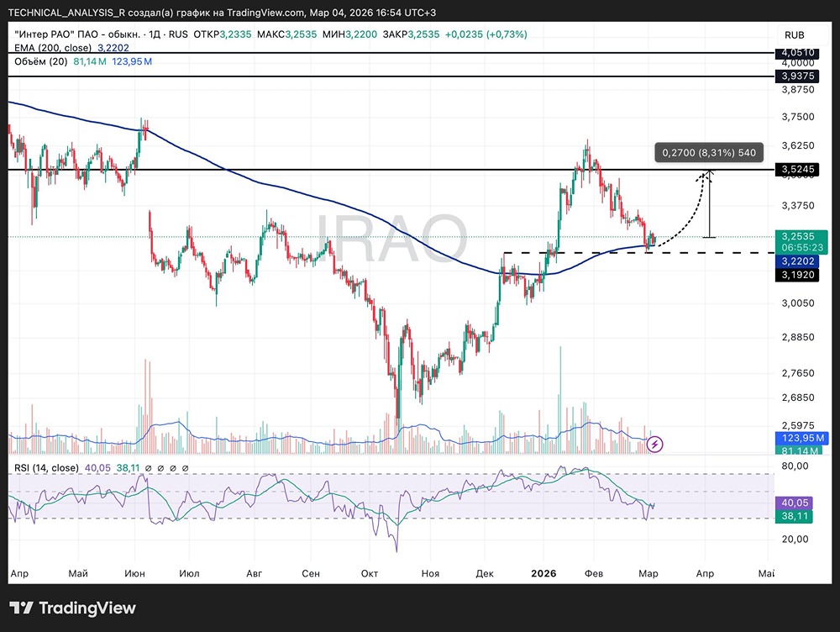Click the measurement tooltip 0,2700 (8,31%) 540
This screenshot has width=840, height=632.
point(709,153)
